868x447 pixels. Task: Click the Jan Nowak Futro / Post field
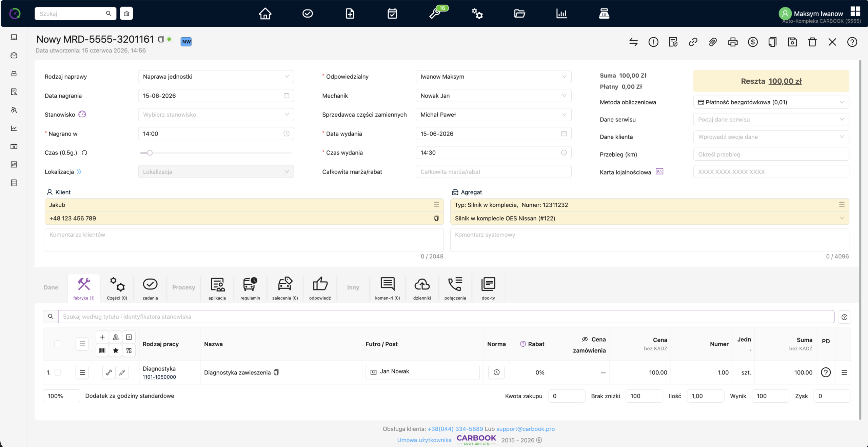click(422, 372)
